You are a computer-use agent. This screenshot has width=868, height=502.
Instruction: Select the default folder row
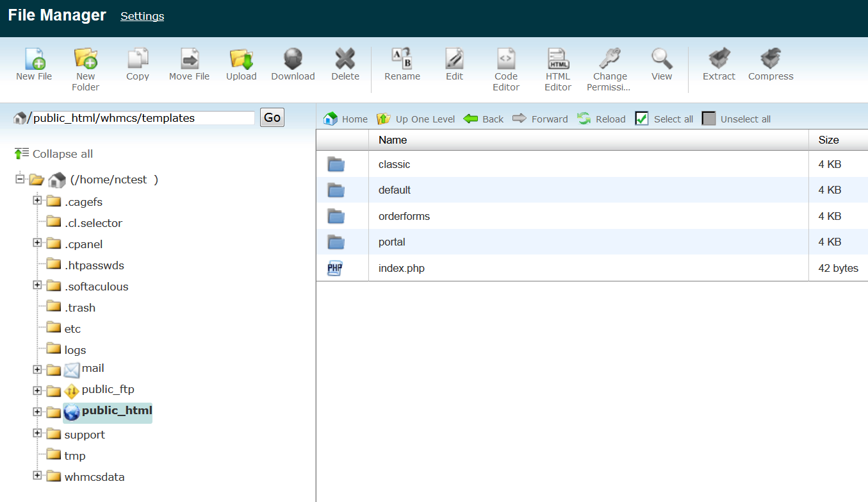click(592, 190)
